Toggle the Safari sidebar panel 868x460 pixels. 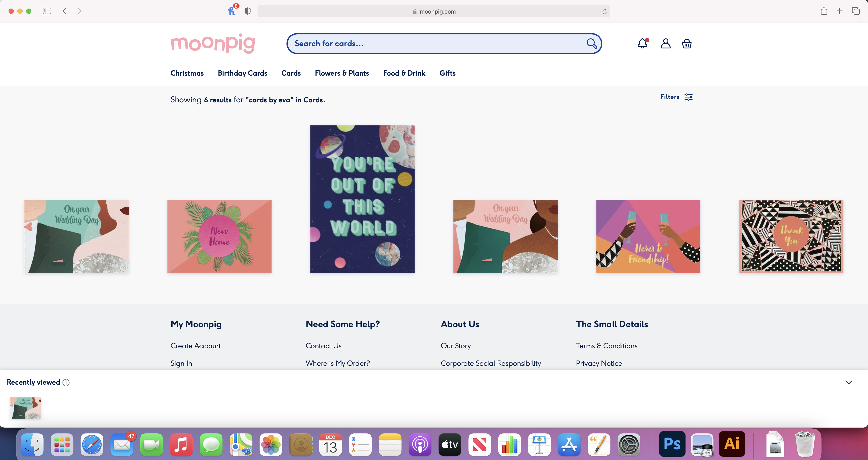[x=47, y=11]
